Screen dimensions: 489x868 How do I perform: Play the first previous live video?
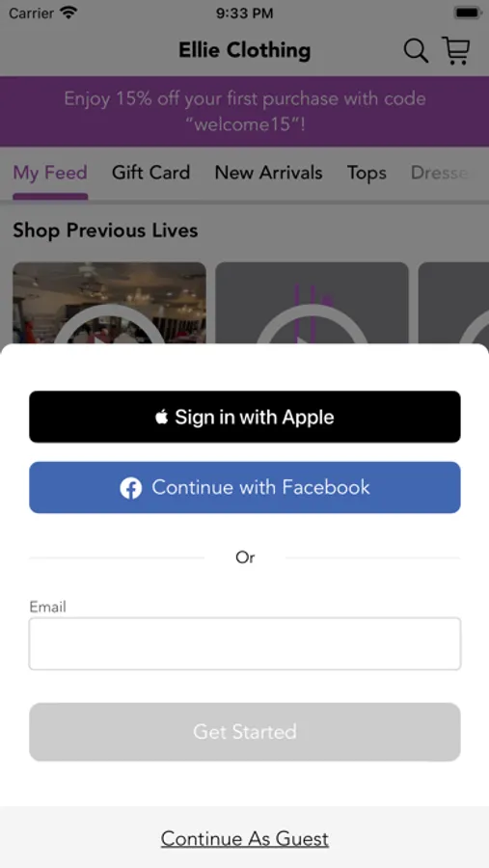[109, 304]
